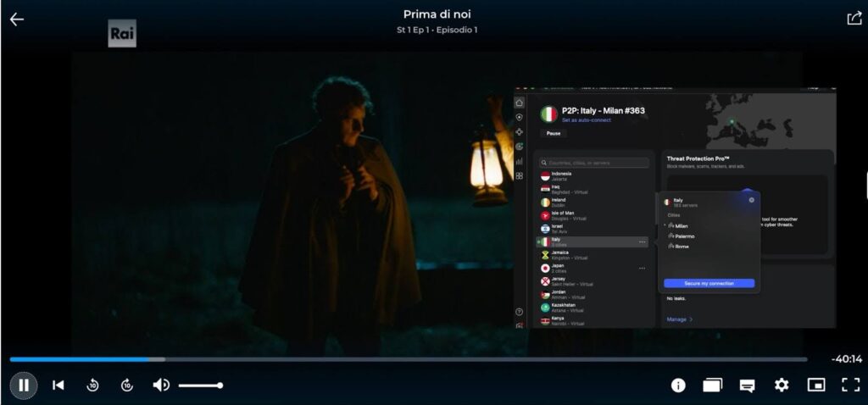This screenshot has width=868, height=405.
Task: Select the Italy row in country list
Action: 593,241
